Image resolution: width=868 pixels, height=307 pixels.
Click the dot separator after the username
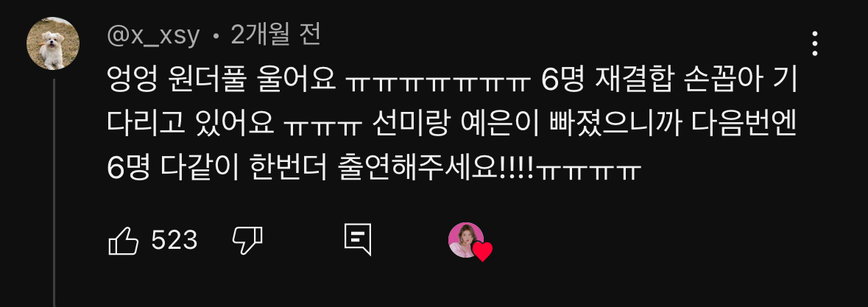click(x=216, y=38)
